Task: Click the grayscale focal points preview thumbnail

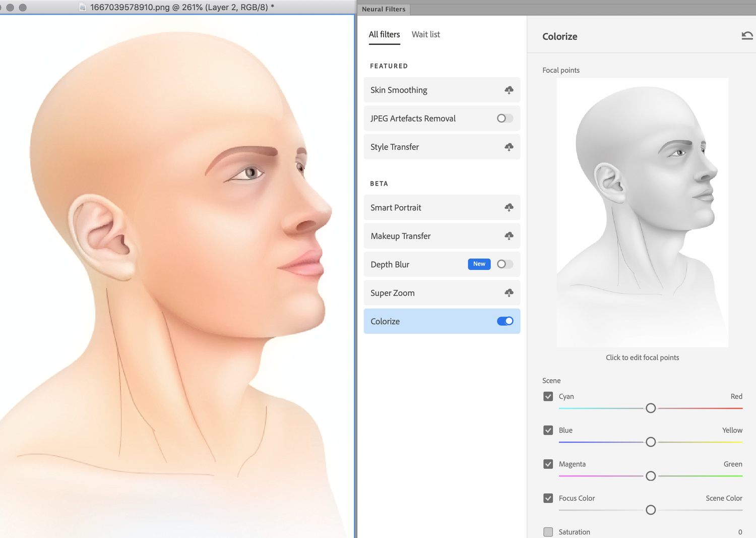Action: click(x=643, y=212)
